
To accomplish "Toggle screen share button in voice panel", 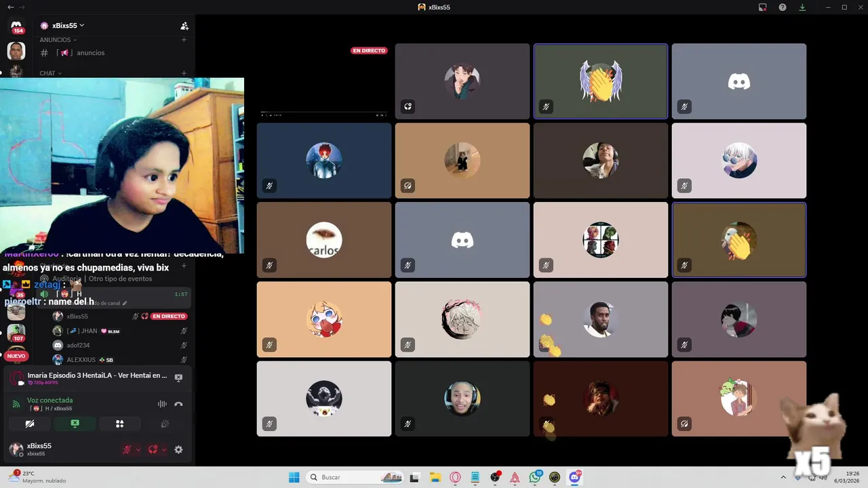I will coord(75,424).
